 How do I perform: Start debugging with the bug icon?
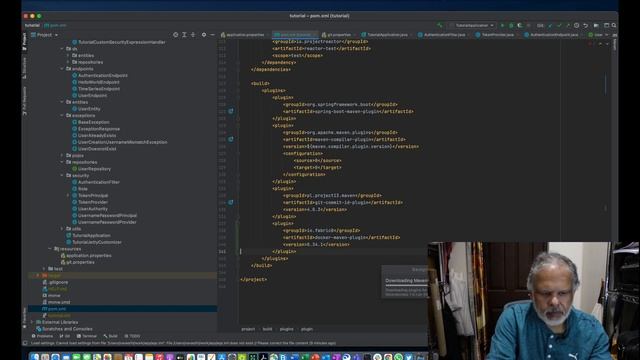coord(511,25)
